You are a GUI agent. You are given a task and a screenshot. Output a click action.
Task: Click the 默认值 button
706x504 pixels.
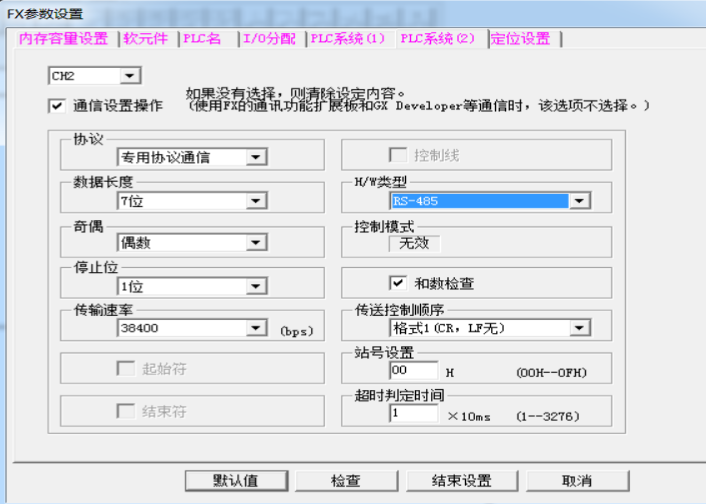coord(235,481)
